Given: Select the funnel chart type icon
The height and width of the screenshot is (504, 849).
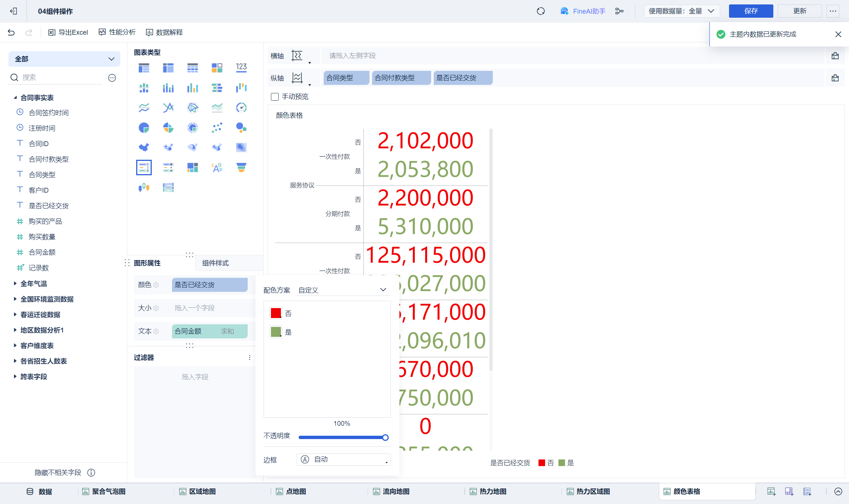Looking at the screenshot, I should 241,168.
